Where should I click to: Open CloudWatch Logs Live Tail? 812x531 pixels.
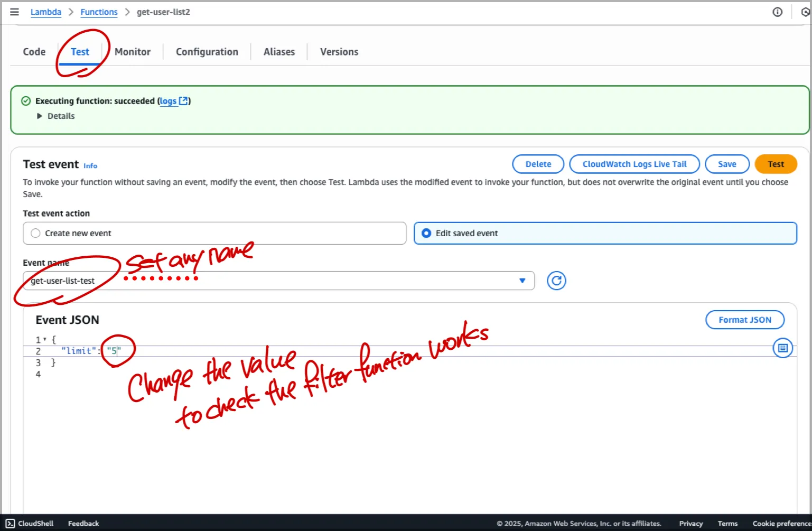click(x=634, y=164)
